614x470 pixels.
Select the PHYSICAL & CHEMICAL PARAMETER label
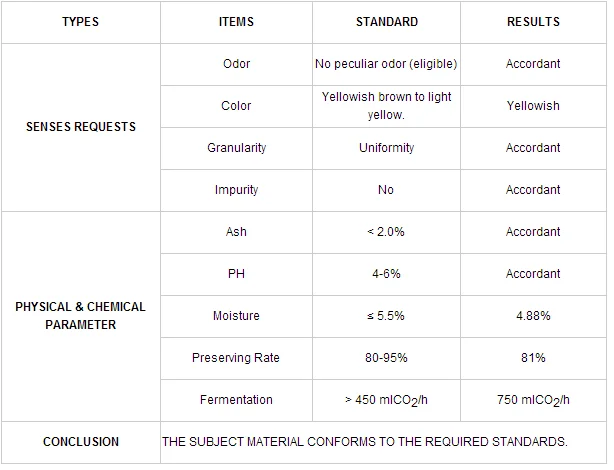click(80, 315)
